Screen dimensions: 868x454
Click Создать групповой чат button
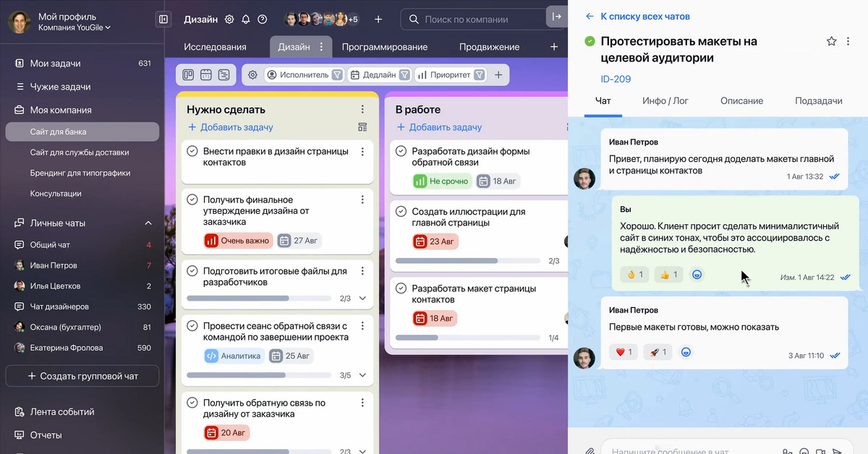(82, 376)
